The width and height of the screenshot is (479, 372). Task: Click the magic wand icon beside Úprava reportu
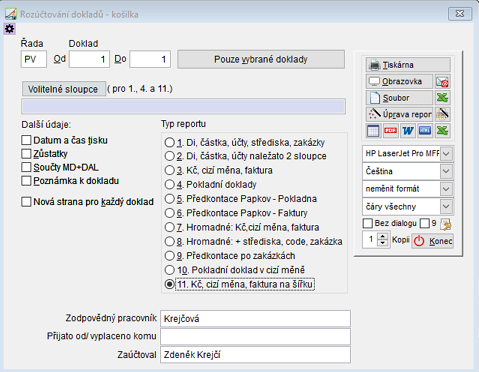click(442, 114)
